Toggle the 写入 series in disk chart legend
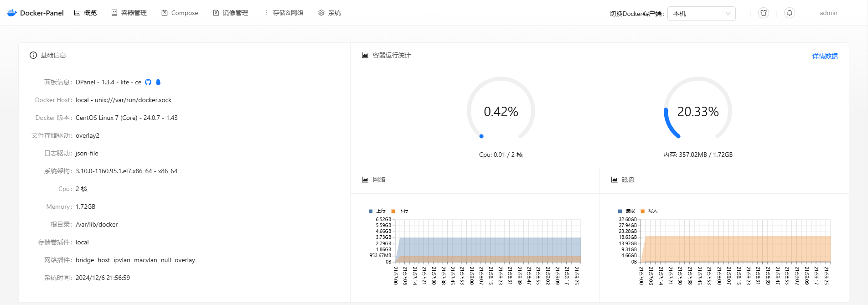Image resolution: width=868 pixels, height=305 pixels. pos(649,211)
